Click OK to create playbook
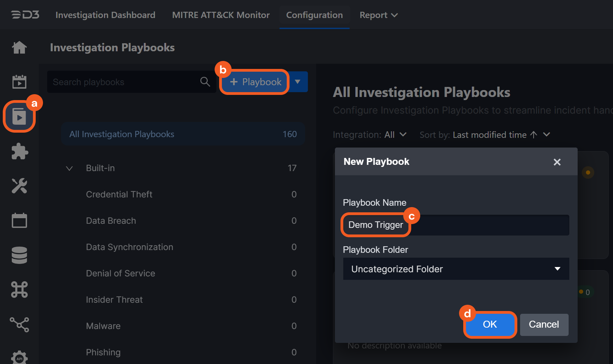This screenshot has width=613, height=364. point(490,325)
